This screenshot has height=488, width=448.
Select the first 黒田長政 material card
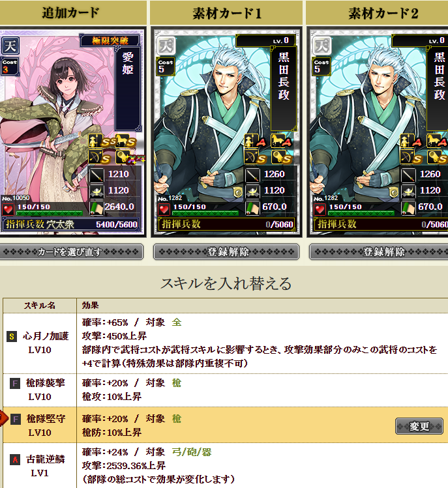[226, 132]
